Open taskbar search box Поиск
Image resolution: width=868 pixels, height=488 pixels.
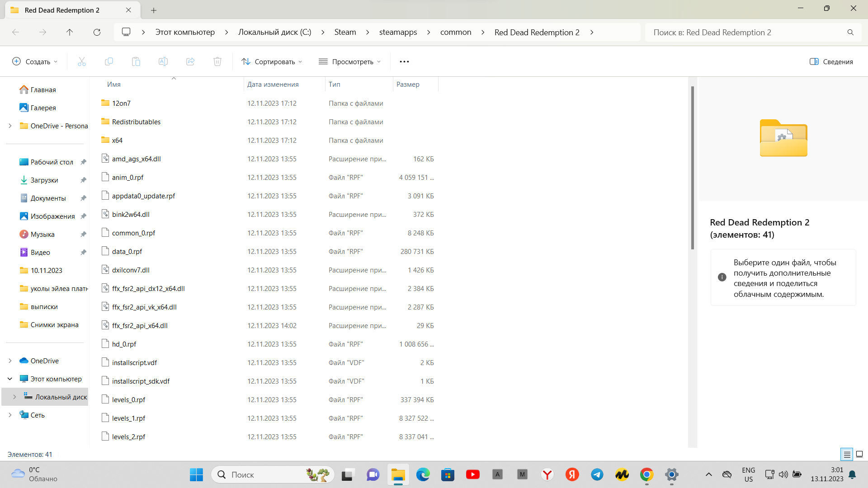(273, 474)
